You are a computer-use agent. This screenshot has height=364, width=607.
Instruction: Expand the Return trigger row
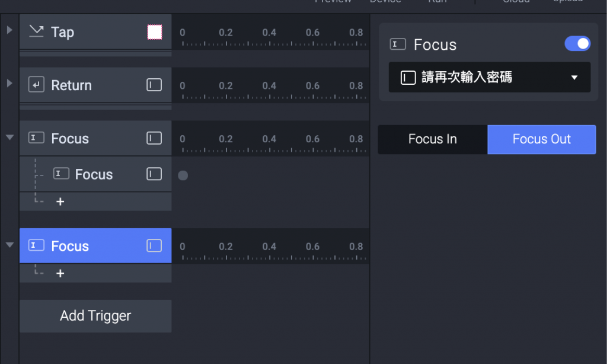click(x=9, y=83)
